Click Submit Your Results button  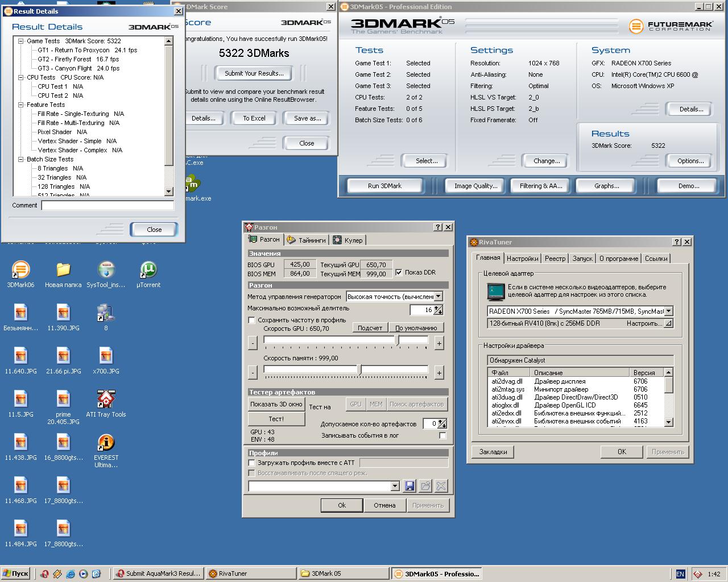[x=254, y=73]
